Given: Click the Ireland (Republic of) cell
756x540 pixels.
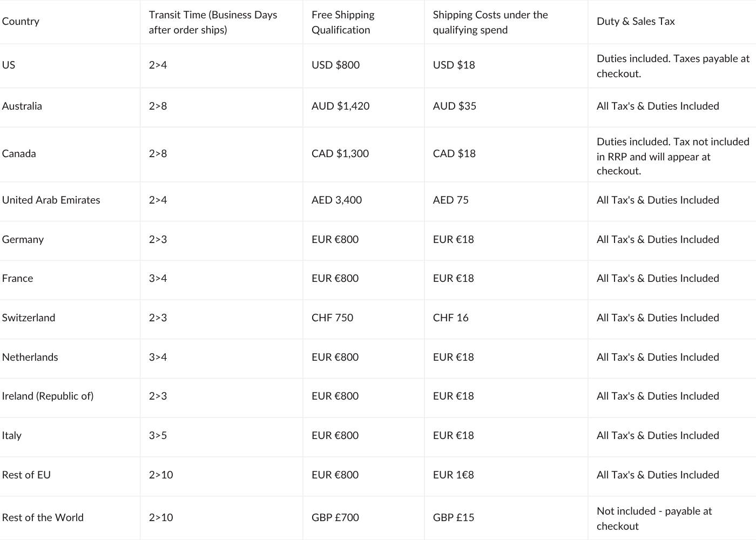Looking at the screenshot, I should (x=48, y=396).
